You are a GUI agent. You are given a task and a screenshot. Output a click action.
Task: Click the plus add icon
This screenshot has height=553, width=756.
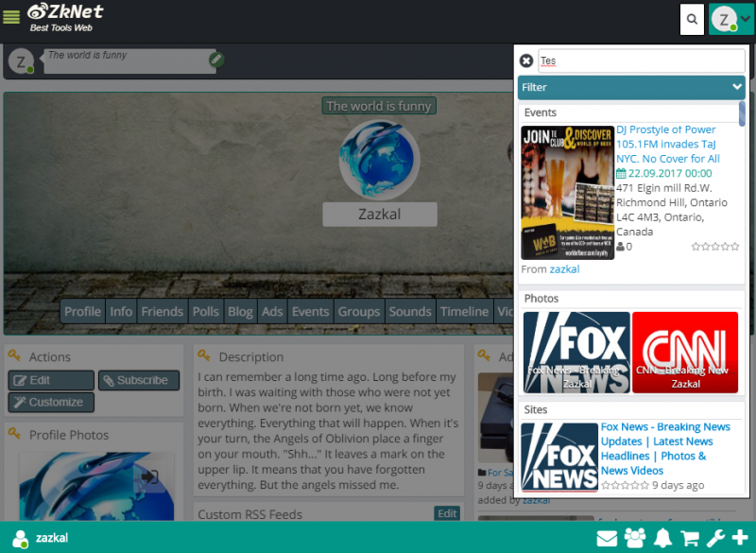[x=740, y=538]
